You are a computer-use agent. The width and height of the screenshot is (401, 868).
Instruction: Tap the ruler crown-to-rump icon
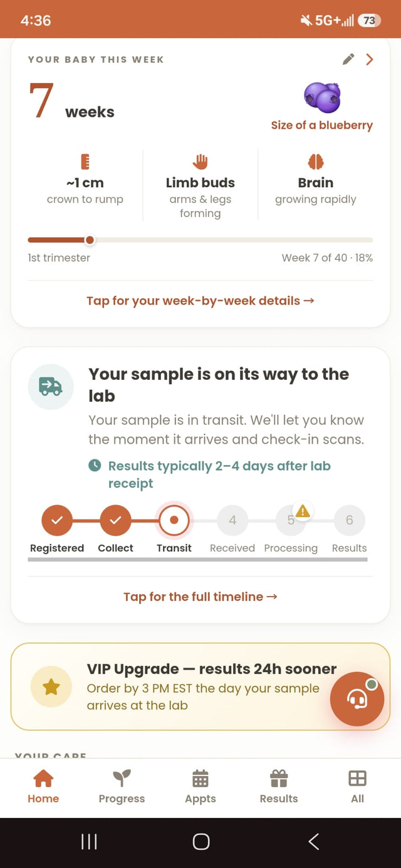tap(85, 162)
